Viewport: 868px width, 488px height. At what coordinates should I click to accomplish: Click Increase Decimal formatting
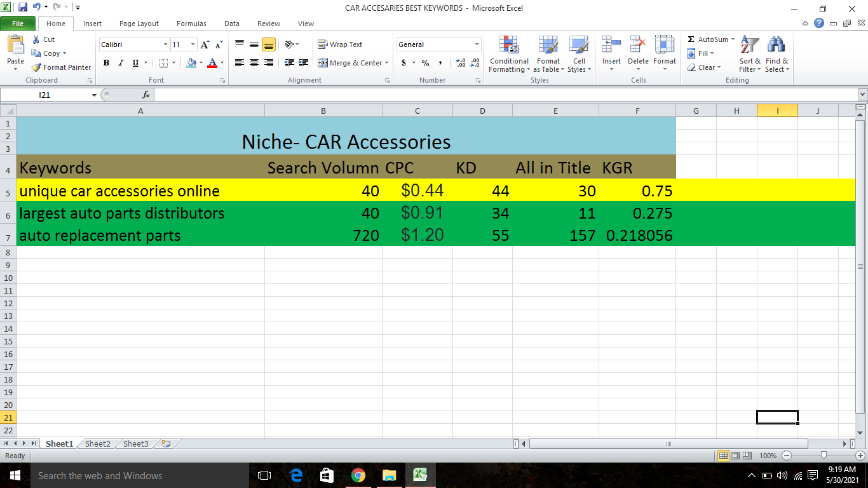tap(459, 63)
